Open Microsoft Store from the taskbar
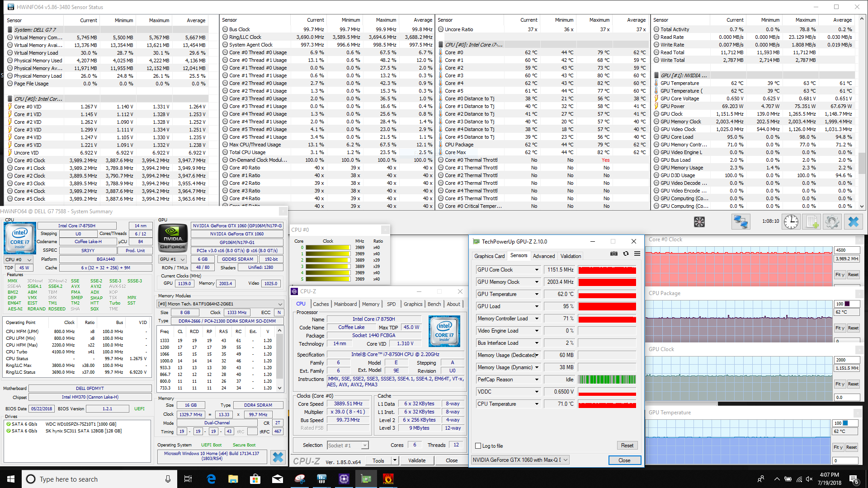 click(255, 479)
